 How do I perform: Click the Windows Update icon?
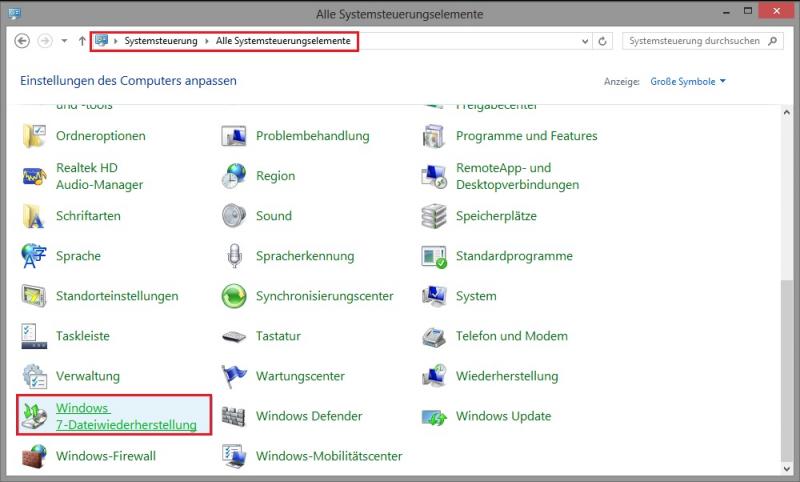(x=434, y=417)
